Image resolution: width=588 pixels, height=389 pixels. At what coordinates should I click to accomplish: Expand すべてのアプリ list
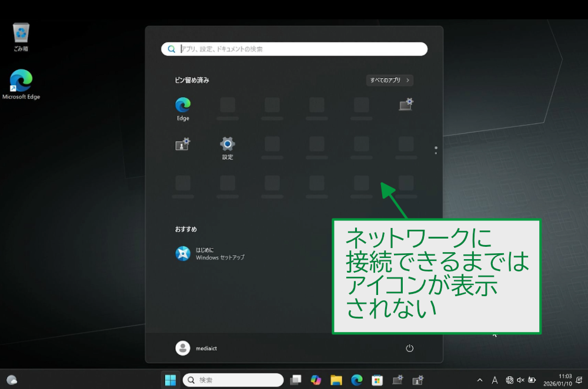click(389, 80)
